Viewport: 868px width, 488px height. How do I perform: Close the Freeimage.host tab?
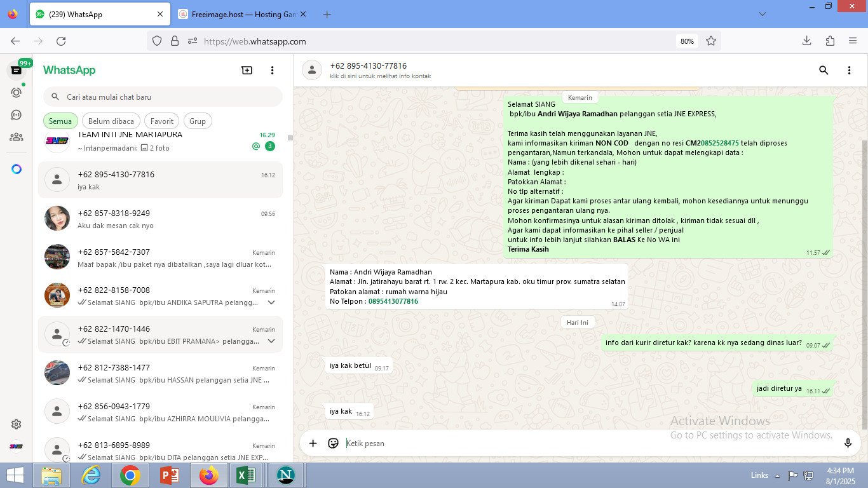pyautogui.click(x=302, y=14)
